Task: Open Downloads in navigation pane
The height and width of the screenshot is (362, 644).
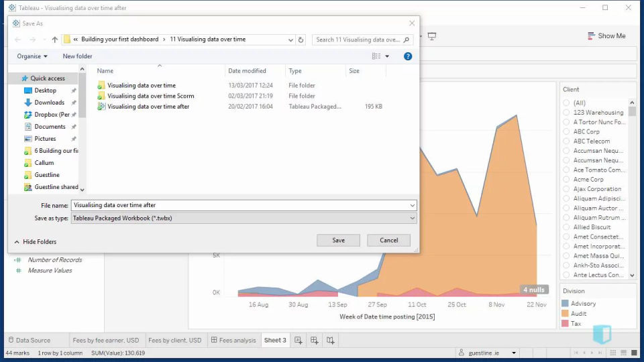Action: (49, 102)
